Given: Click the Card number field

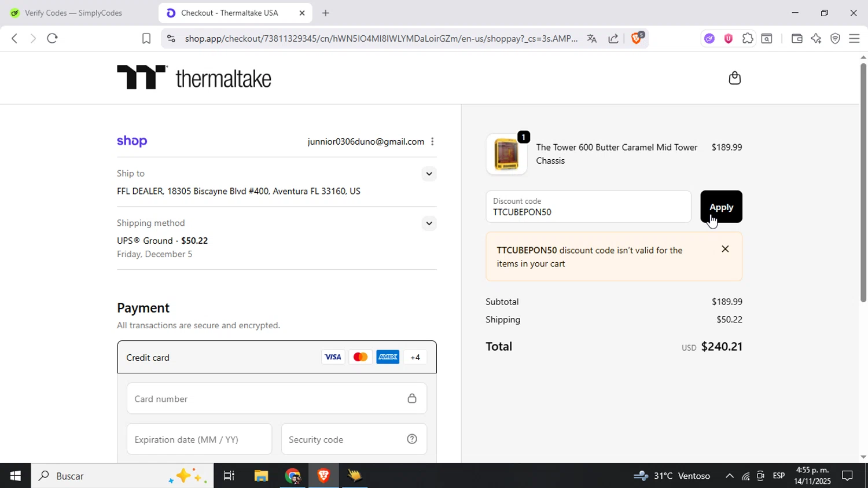Looking at the screenshot, I should pos(277,398).
